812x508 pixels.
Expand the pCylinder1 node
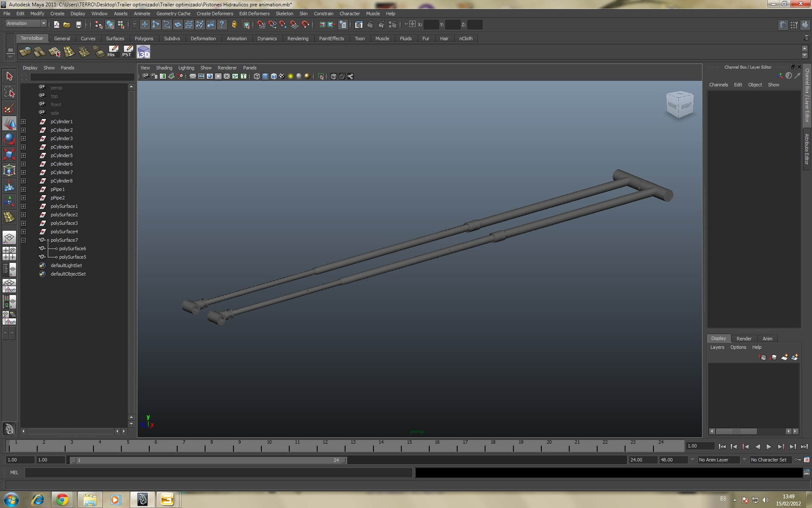pyautogui.click(x=24, y=121)
